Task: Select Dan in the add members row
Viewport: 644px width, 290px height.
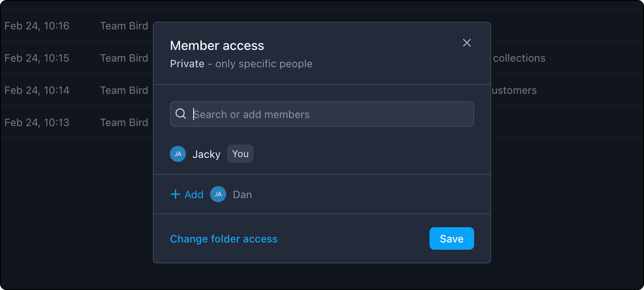Action: pyautogui.click(x=242, y=194)
